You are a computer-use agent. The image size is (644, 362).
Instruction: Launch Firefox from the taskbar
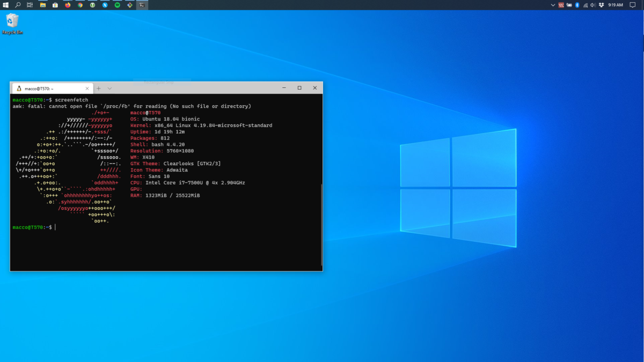click(x=68, y=5)
